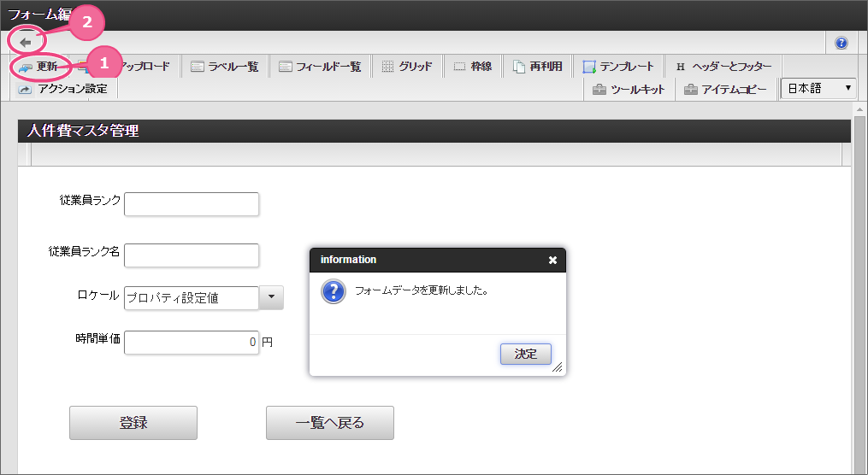
Task: Click the 更新 toolbar button
Action: [x=38, y=67]
